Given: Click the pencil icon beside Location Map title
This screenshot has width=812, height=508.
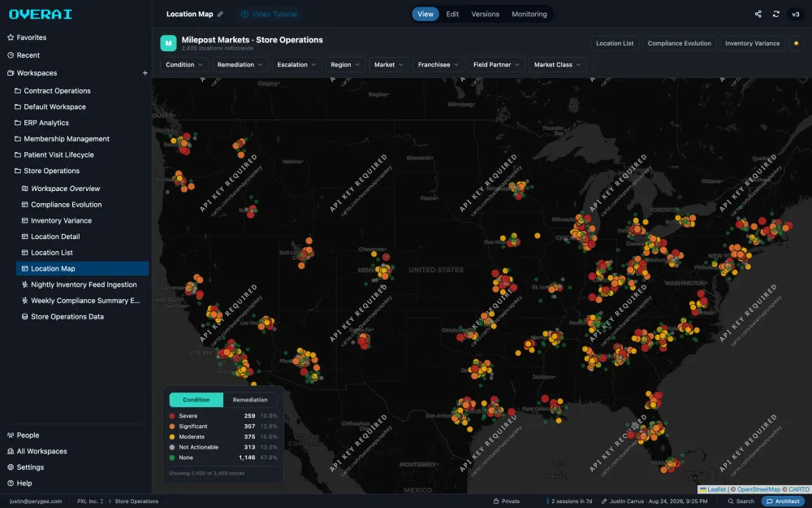Looking at the screenshot, I should pos(220,14).
